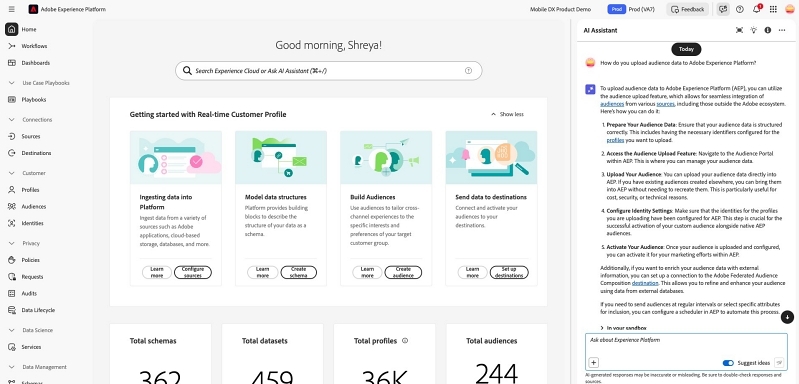Click the info icon in AI Assistant header
The height and width of the screenshot is (384, 799).
point(767,30)
